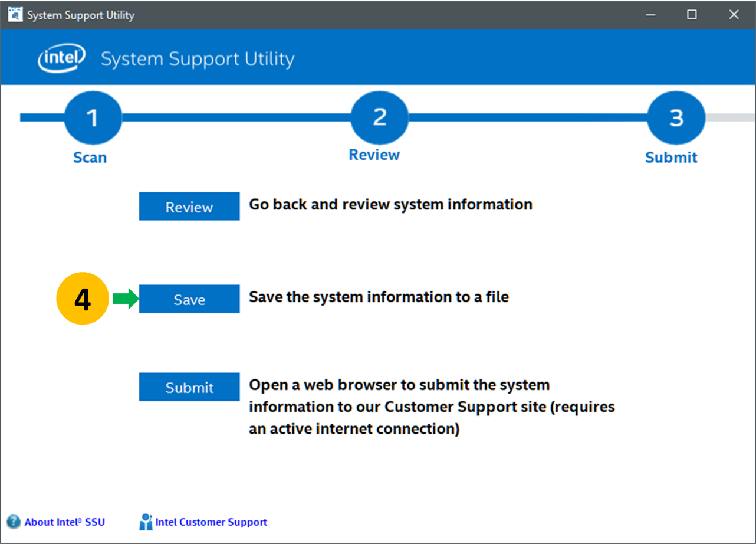The height and width of the screenshot is (544, 756).
Task: Go to step 1 Scan circle
Action: click(x=93, y=118)
